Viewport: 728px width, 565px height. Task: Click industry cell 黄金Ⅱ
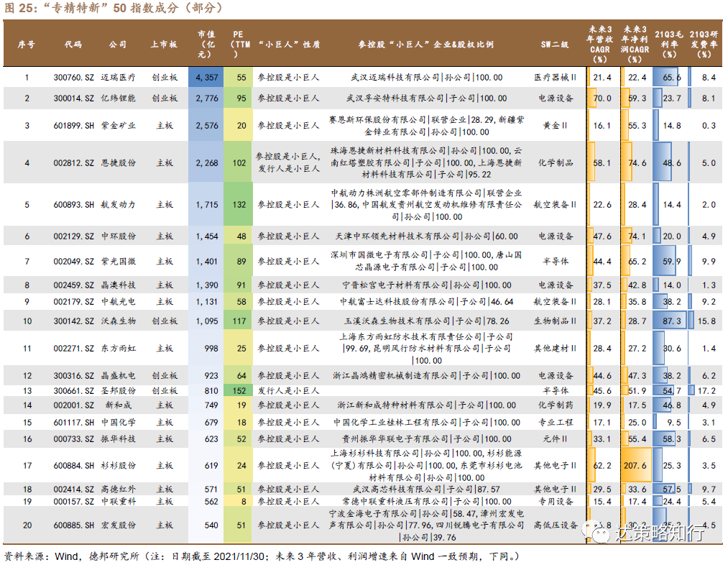[555, 125]
